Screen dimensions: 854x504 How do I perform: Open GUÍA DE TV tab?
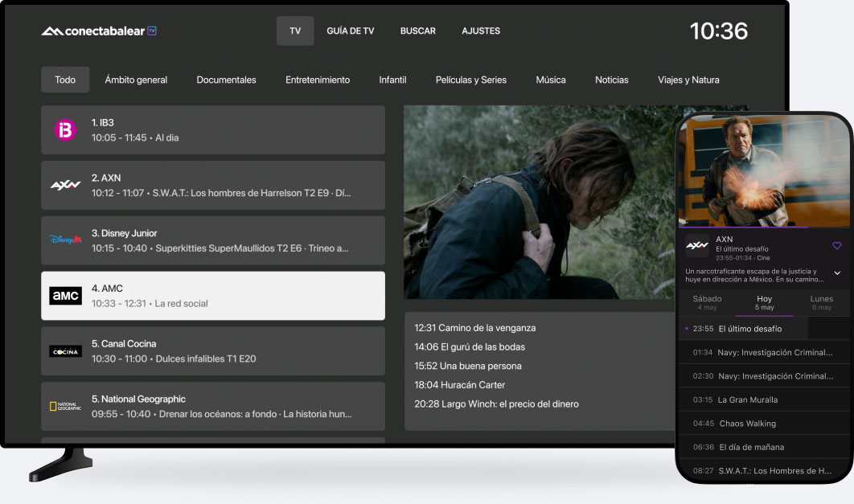351,31
